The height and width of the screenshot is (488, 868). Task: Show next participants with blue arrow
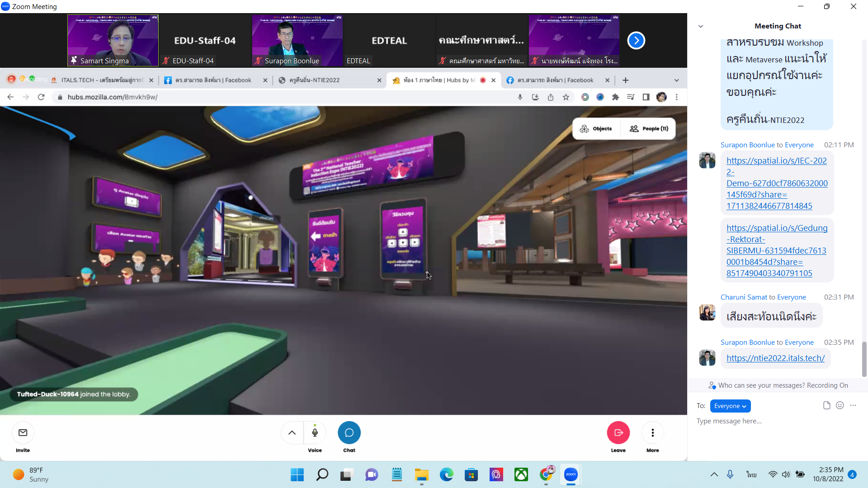click(x=636, y=41)
